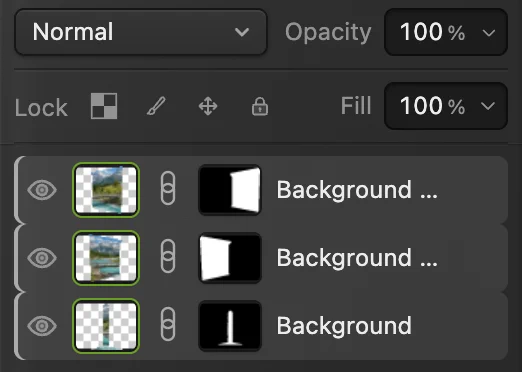Click the bottom layer's mask thumbnail
Viewport: 522px width, 372px height.
tap(230, 326)
